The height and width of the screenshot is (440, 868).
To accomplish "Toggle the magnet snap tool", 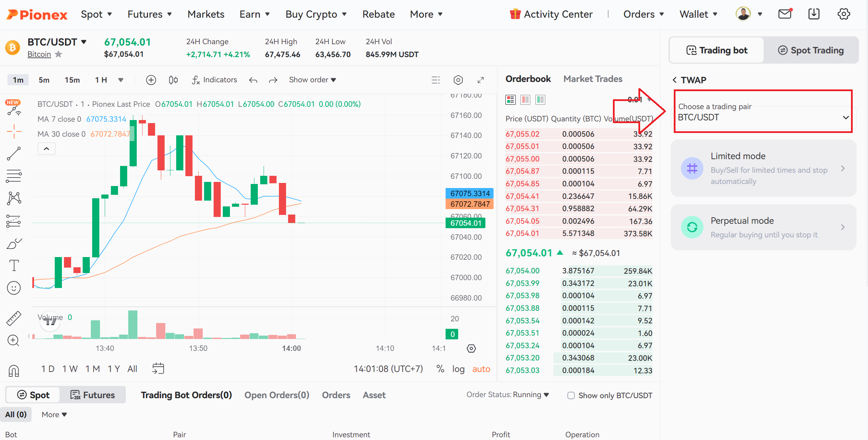I will click(14, 371).
